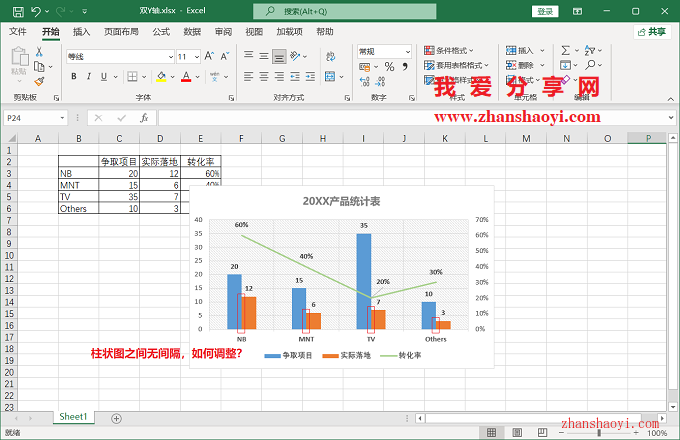The height and width of the screenshot is (440, 680).
Task: Open the font size dropdown
Action: coord(196,57)
